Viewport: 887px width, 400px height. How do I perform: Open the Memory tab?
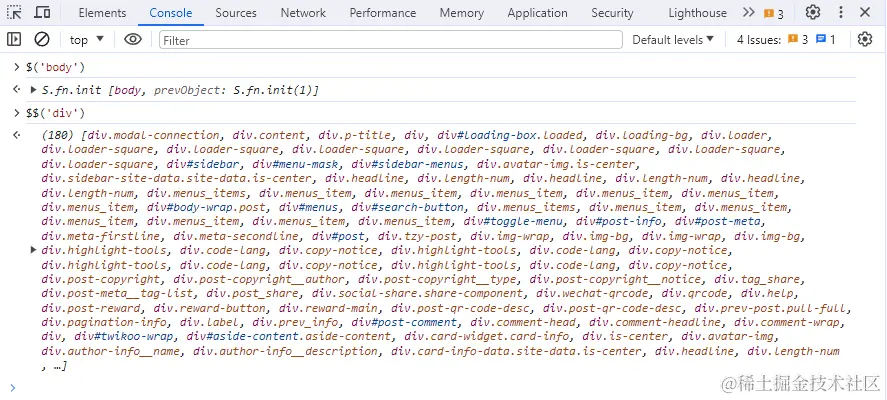pyautogui.click(x=462, y=12)
